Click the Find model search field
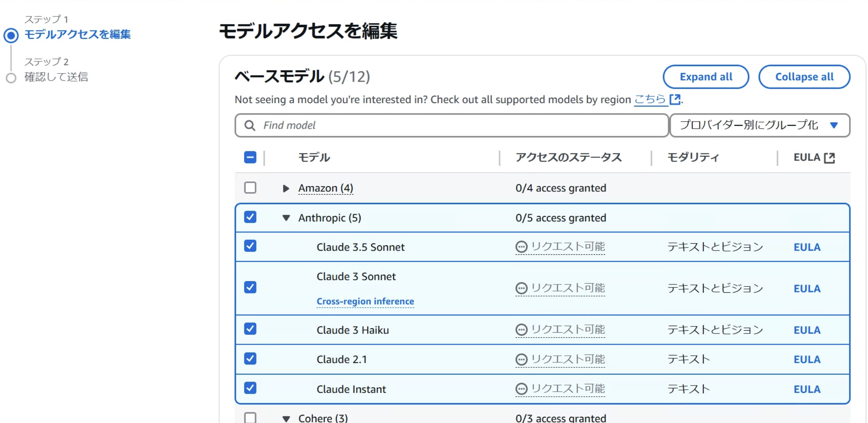868x423 pixels. (413, 125)
